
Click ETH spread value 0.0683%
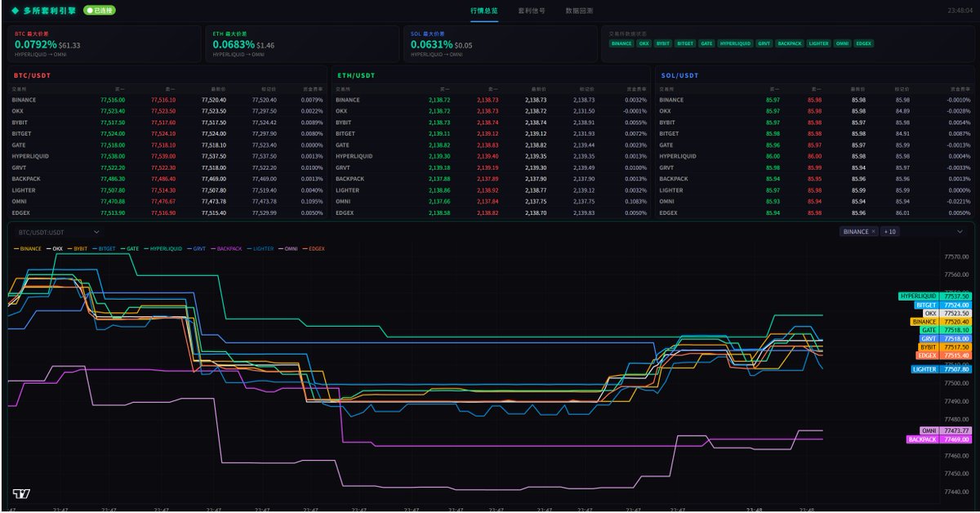[234, 45]
